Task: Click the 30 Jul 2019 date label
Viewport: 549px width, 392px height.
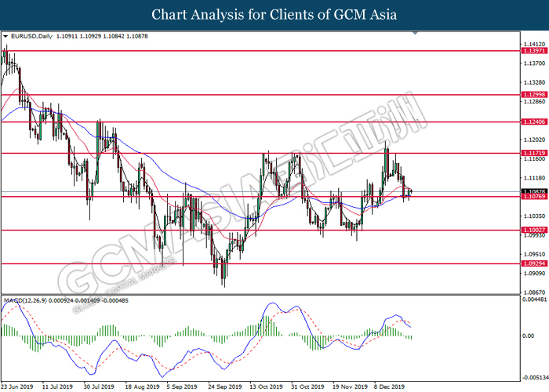Action: [99, 387]
